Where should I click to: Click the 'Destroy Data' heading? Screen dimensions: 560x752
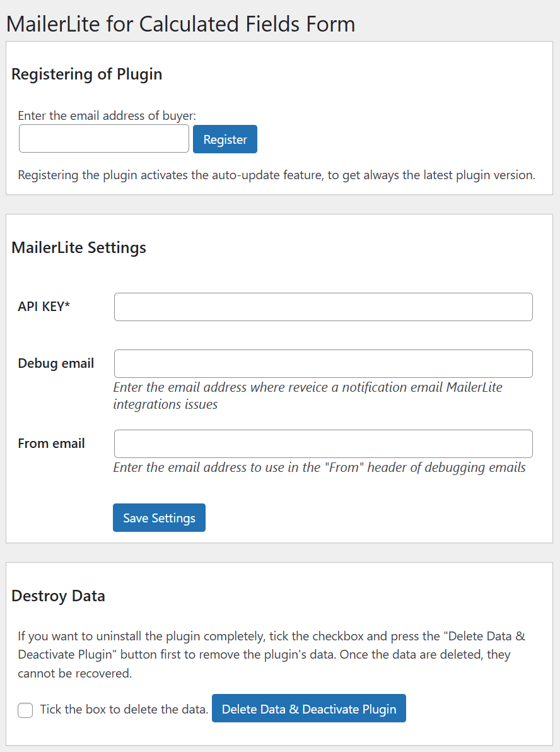click(x=58, y=596)
